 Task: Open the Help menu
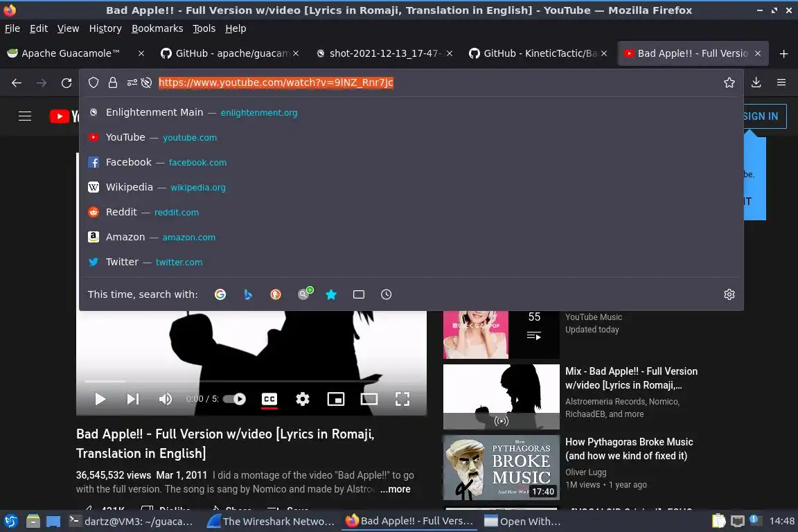click(236, 28)
